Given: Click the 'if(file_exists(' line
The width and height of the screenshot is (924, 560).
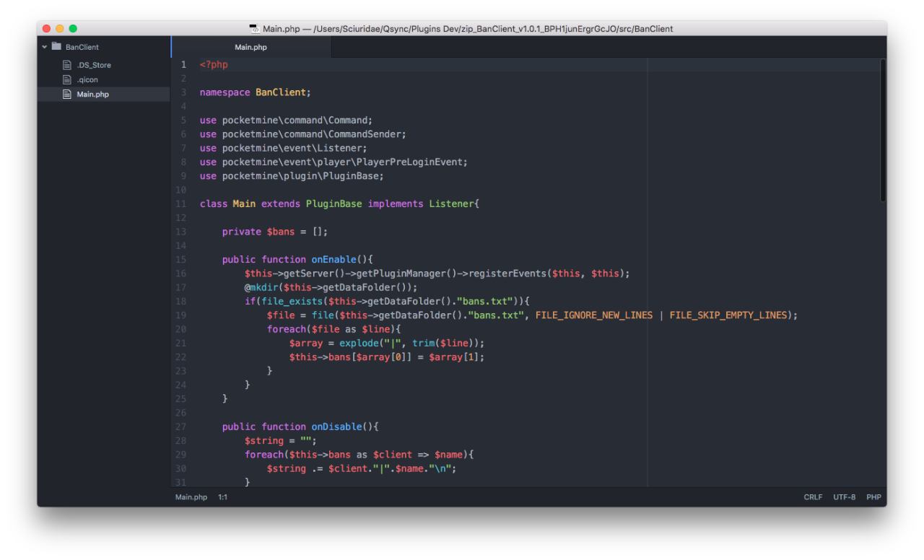Looking at the screenshot, I should tap(388, 301).
